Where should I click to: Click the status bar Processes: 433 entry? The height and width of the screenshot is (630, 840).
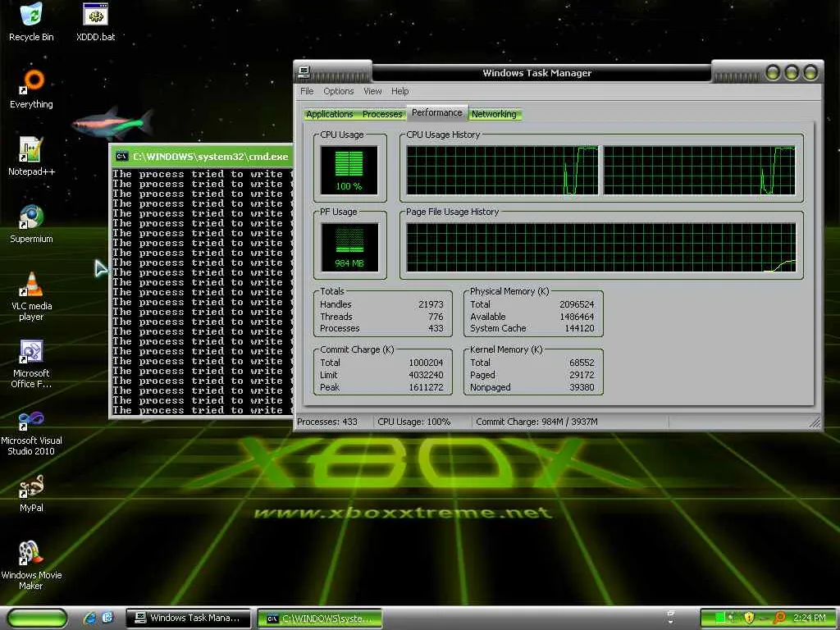326,422
